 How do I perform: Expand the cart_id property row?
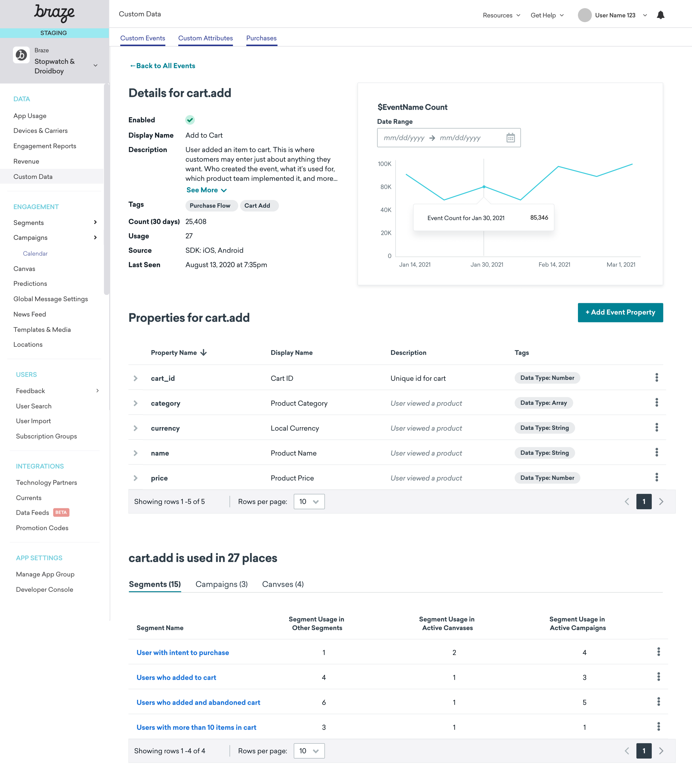coord(135,378)
